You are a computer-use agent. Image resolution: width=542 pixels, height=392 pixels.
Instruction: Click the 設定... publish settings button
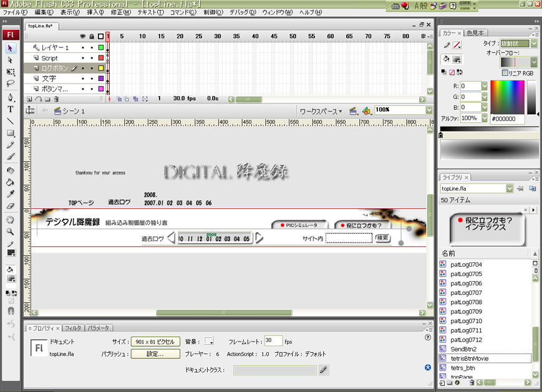155,354
